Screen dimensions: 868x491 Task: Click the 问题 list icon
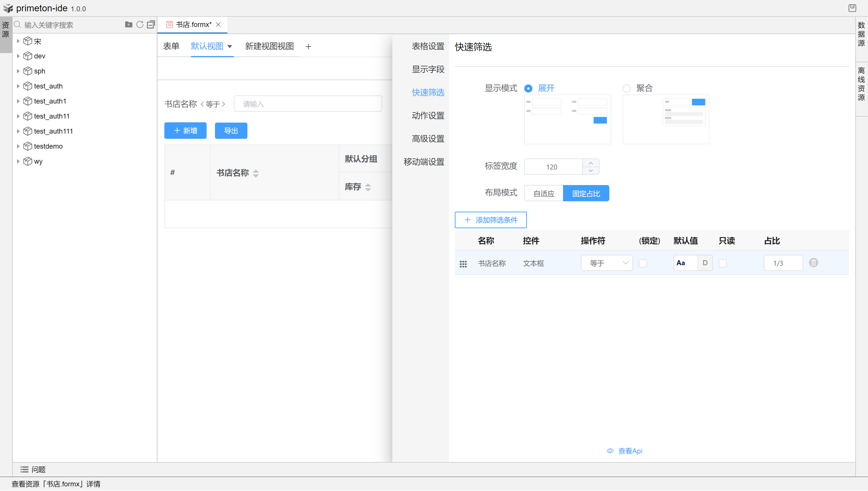[x=24, y=469]
